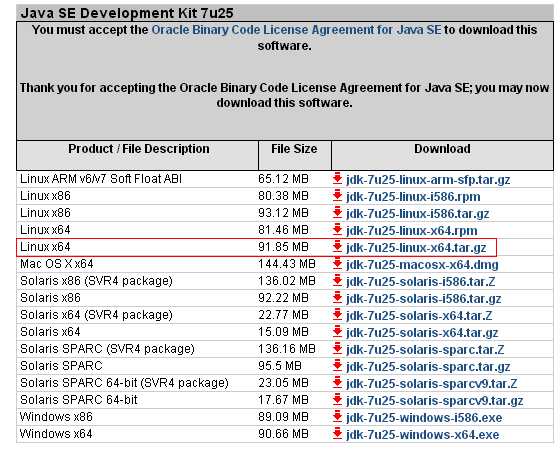Image resolution: width=560 pixels, height=451 pixels.
Task: Click the 136.02 MB file size
Action: click(287, 281)
